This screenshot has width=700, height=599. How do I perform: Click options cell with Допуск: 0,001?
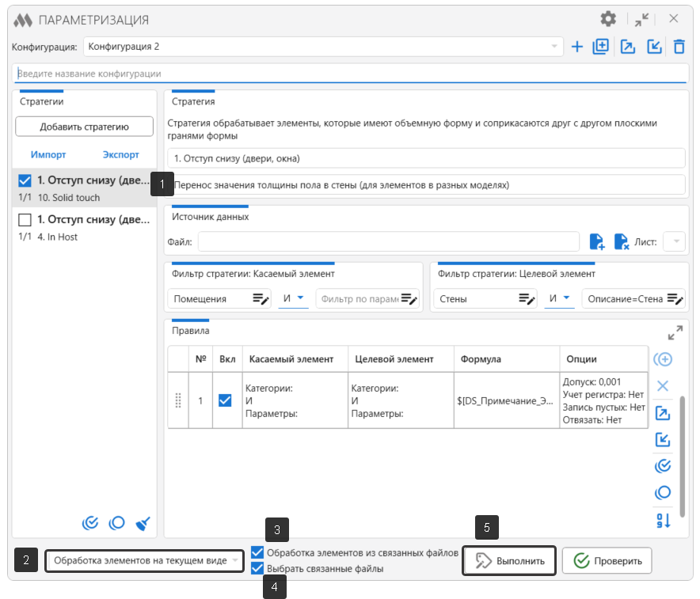pos(604,400)
